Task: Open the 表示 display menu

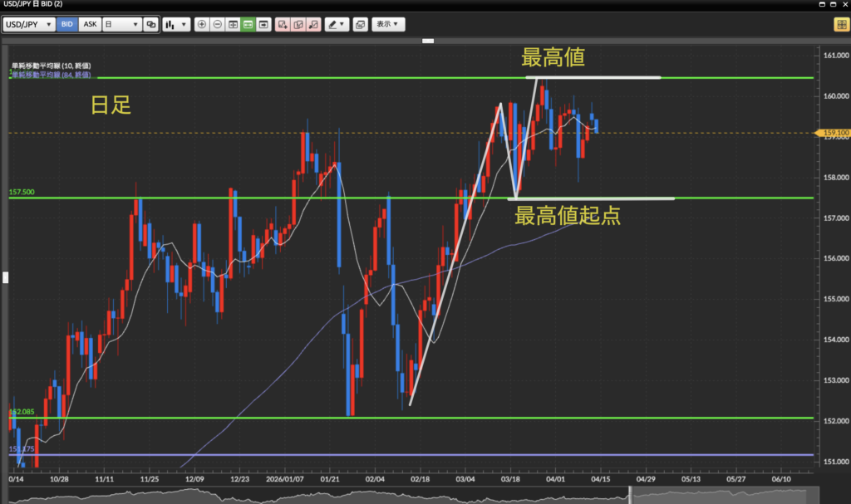Action: click(x=387, y=24)
